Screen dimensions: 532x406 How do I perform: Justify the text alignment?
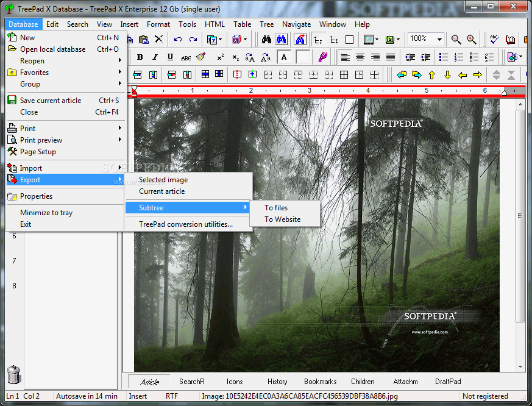pos(391,57)
